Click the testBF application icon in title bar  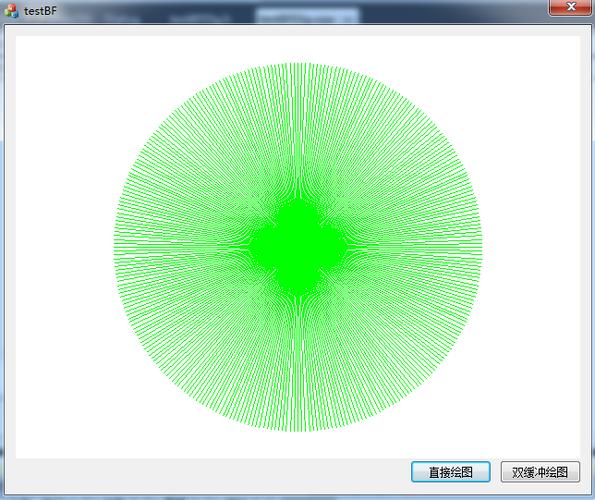[x=11, y=11]
